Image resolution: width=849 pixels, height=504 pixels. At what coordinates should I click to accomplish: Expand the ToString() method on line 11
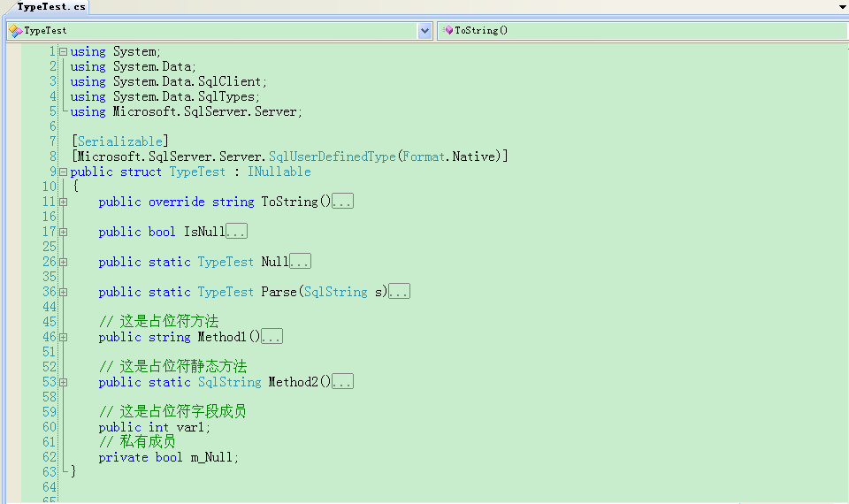[x=64, y=202]
